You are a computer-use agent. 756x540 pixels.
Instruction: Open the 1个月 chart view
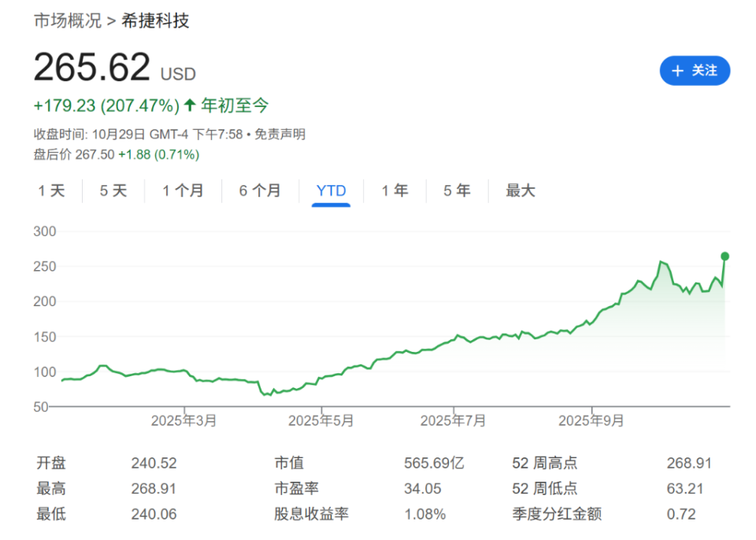[183, 190]
